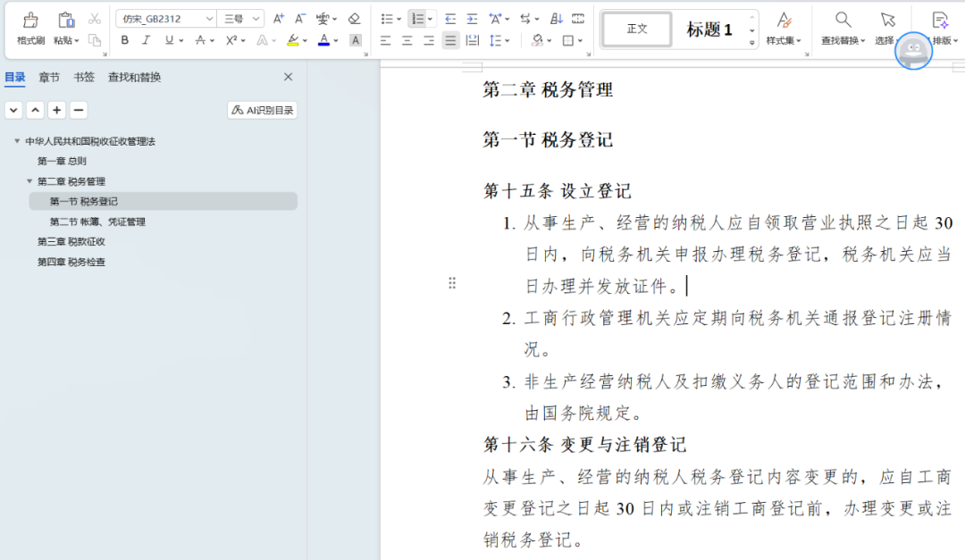The width and height of the screenshot is (965, 560).
Task: Click the sort icon
Action: [x=556, y=19]
